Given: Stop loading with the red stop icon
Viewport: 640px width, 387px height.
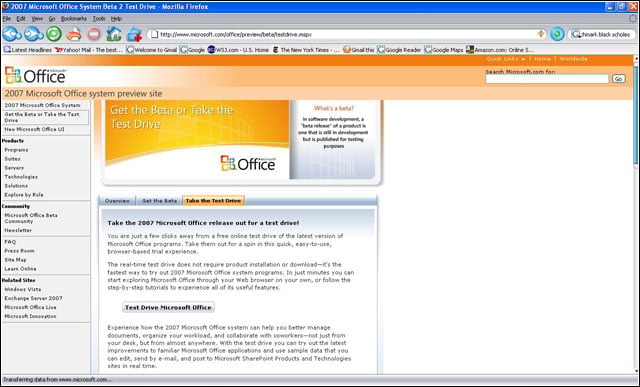Looking at the screenshot, I should 94,34.
